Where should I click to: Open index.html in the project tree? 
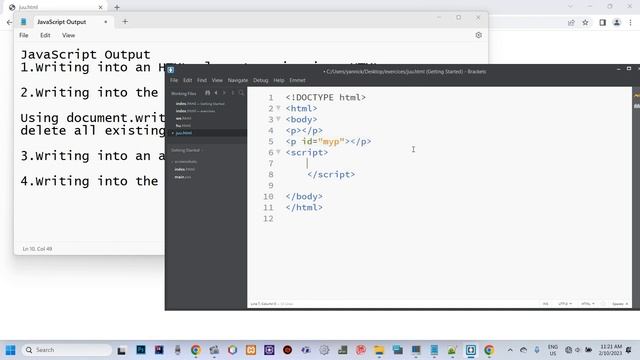(184, 169)
